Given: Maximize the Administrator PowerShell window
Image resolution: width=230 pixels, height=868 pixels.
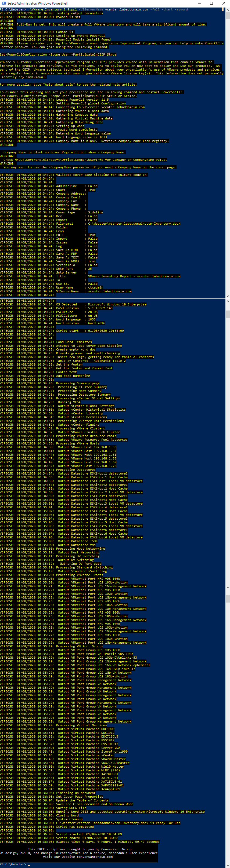Looking at the screenshot, I should click(x=211, y=3).
